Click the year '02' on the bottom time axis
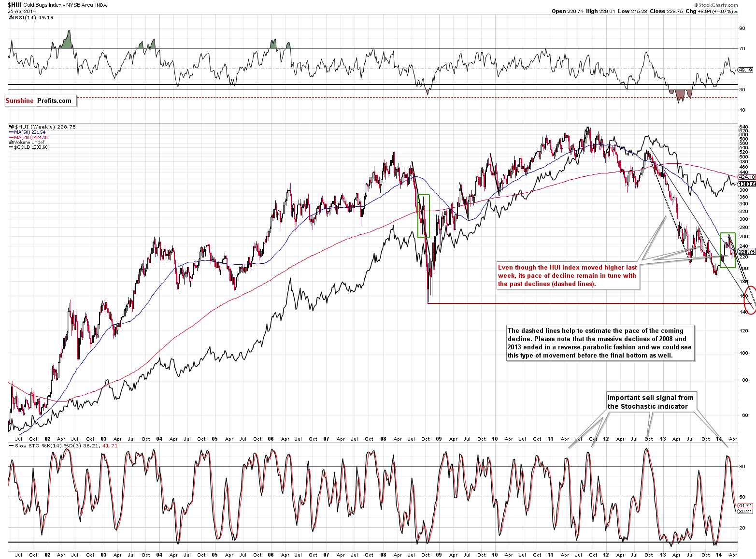756x559 pixels. tap(47, 555)
